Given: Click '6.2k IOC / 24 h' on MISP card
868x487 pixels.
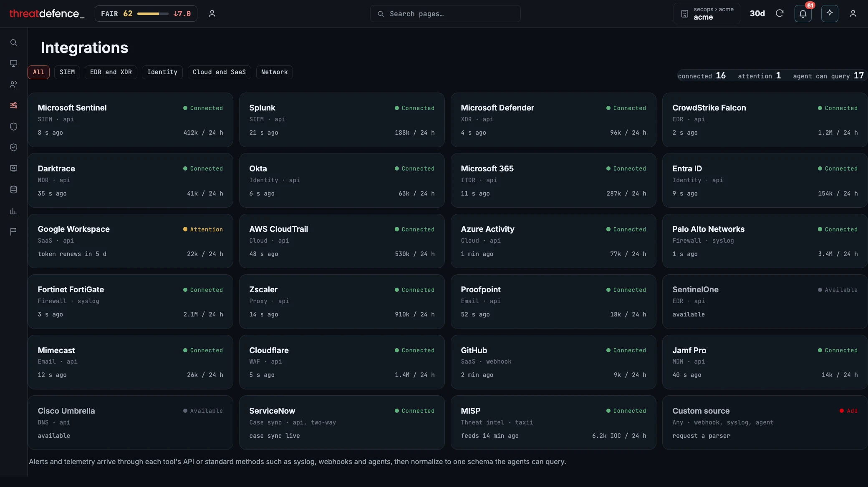Looking at the screenshot, I should click(619, 436).
